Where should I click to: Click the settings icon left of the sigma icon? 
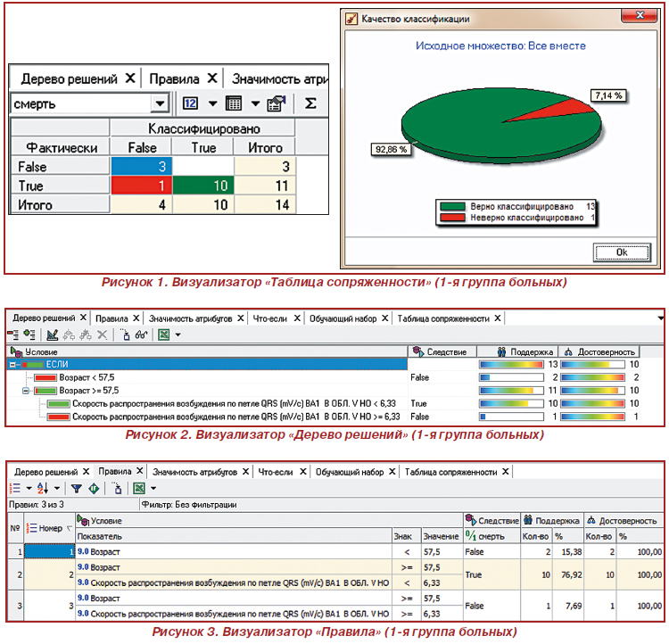(277, 103)
